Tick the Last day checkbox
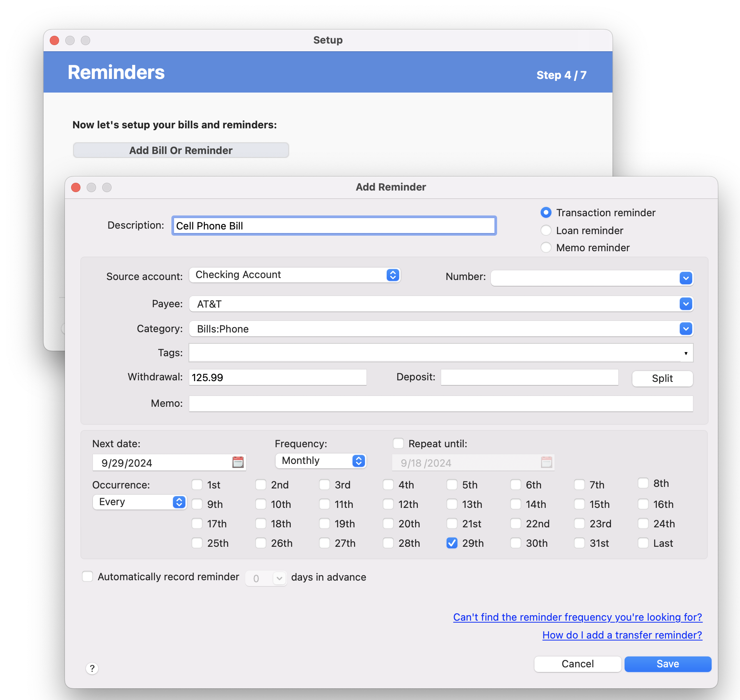The width and height of the screenshot is (740, 700). tap(643, 543)
